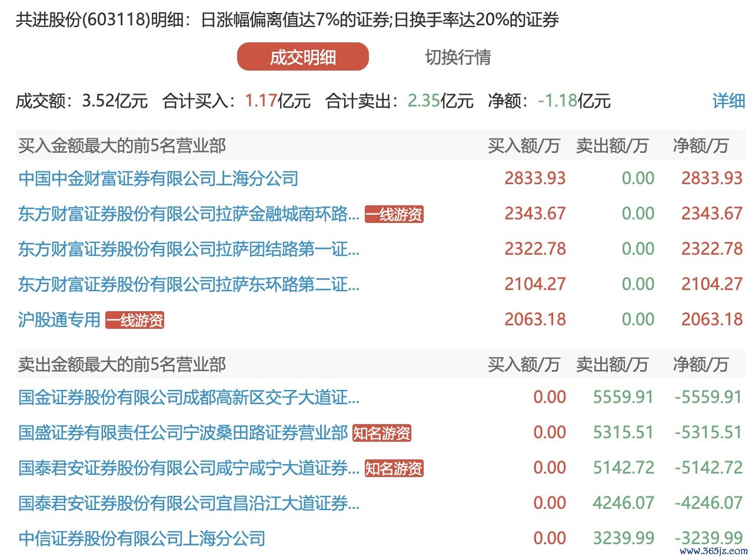Click 卖出额/万 column header in sell table
This screenshot has height=560, width=752.
[612, 364]
